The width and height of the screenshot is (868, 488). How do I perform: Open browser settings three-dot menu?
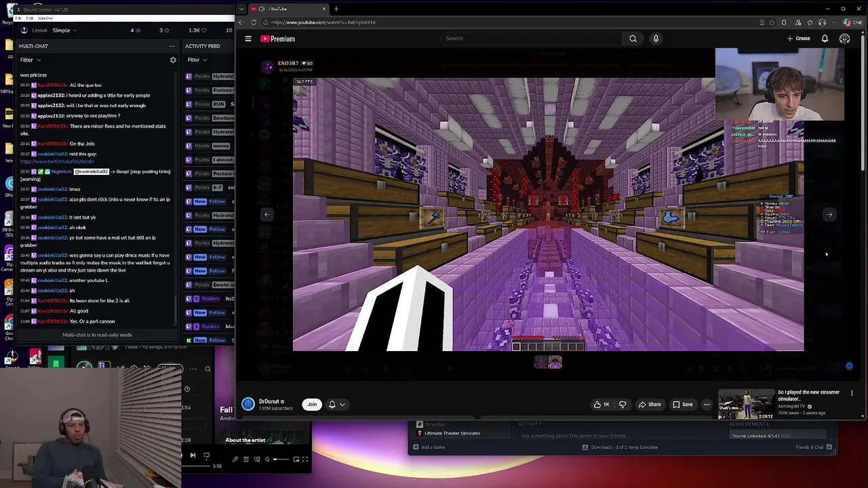(x=834, y=22)
